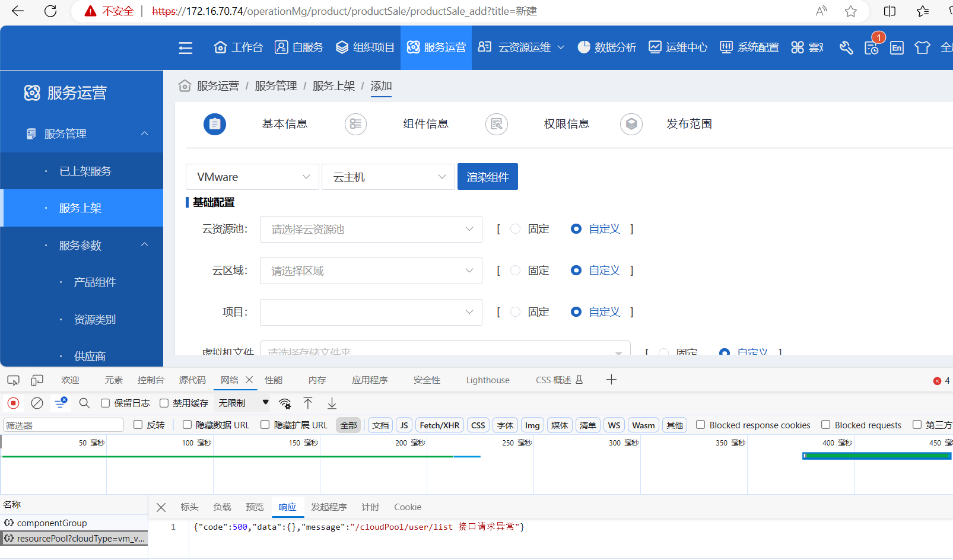Toggle device emulation icon in DevTools

click(37, 380)
